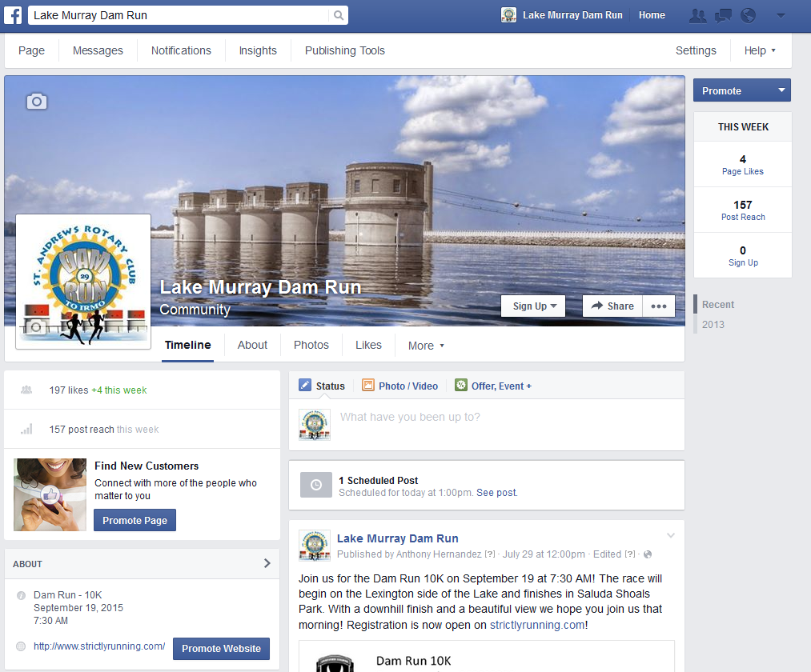Click the search magnifier icon

[x=339, y=15]
